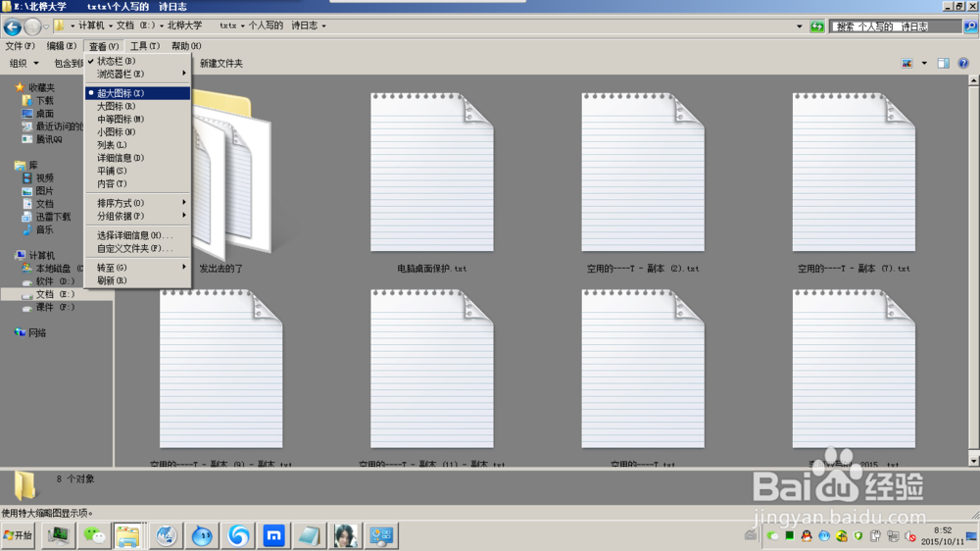The height and width of the screenshot is (551, 980).
Task: Open the blue swirl browser in taskbar
Action: (238, 536)
